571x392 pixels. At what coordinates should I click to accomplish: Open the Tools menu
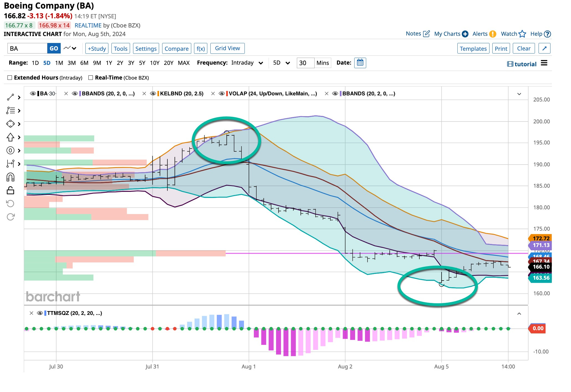coord(121,49)
